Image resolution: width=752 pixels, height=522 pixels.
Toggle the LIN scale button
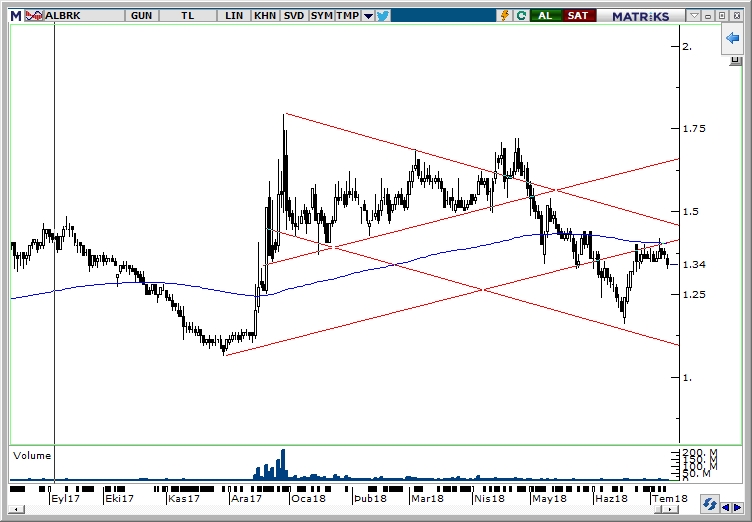(234, 16)
